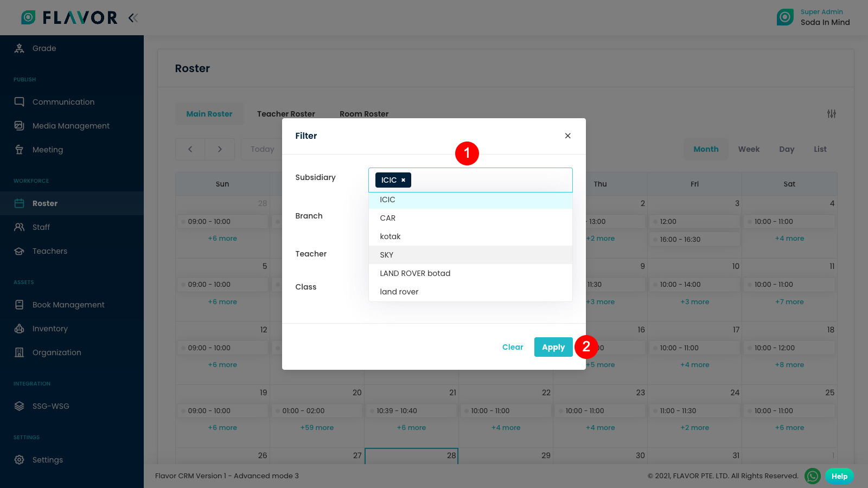868x488 pixels.
Task: Open 10:00 - 14:00 event on 10th
Action: (695, 284)
